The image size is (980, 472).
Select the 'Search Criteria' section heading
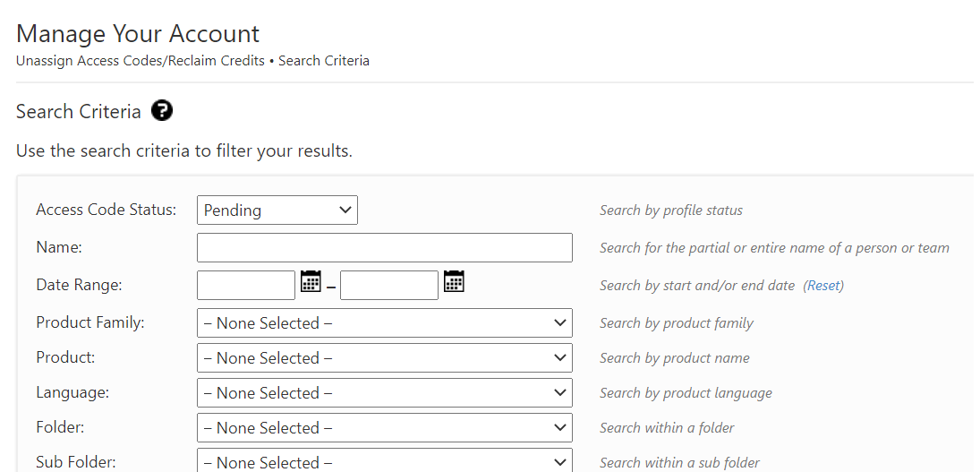[78, 112]
